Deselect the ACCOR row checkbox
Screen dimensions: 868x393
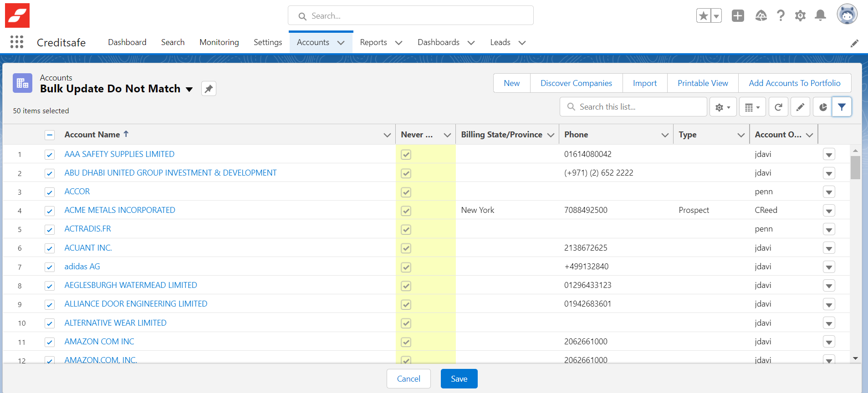[50, 192]
